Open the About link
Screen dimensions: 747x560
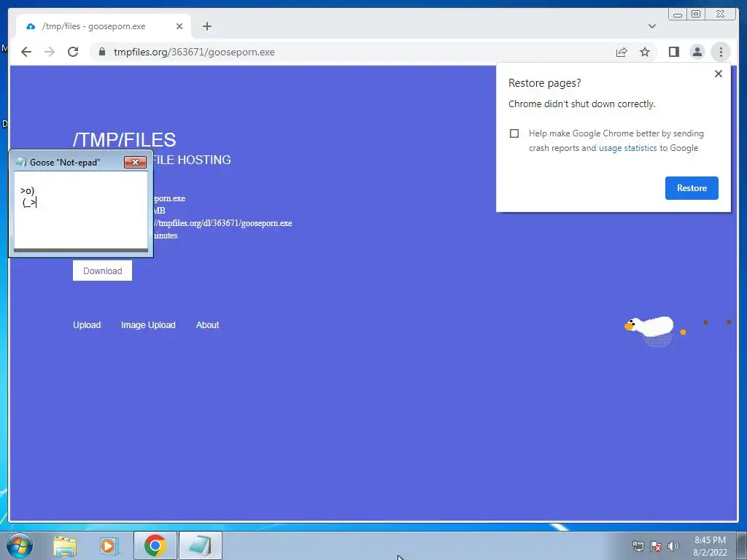click(207, 324)
